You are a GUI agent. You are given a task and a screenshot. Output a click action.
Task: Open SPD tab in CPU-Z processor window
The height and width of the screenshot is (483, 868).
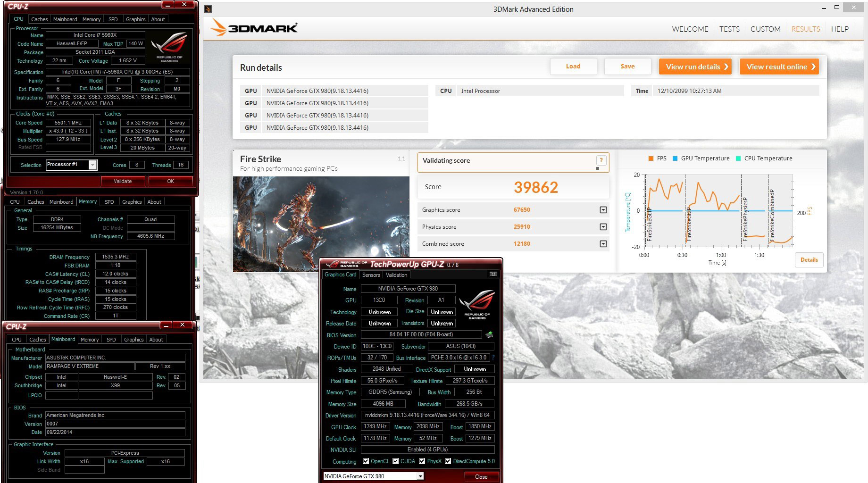113,19
